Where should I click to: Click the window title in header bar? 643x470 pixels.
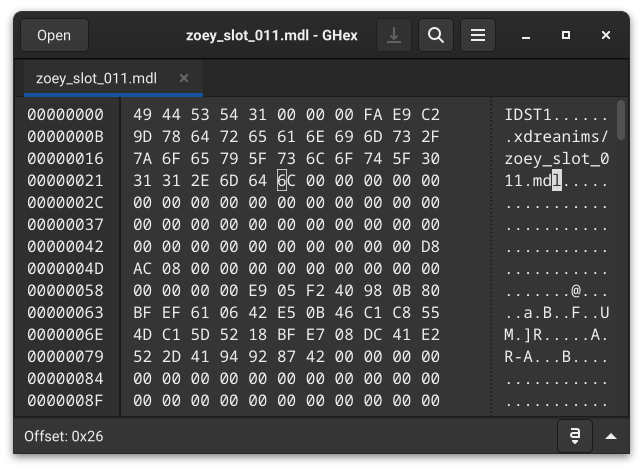point(266,36)
